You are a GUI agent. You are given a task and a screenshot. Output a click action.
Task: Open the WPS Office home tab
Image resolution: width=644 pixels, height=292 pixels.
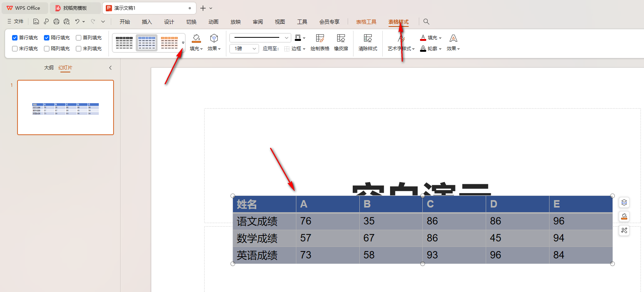(x=24, y=8)
